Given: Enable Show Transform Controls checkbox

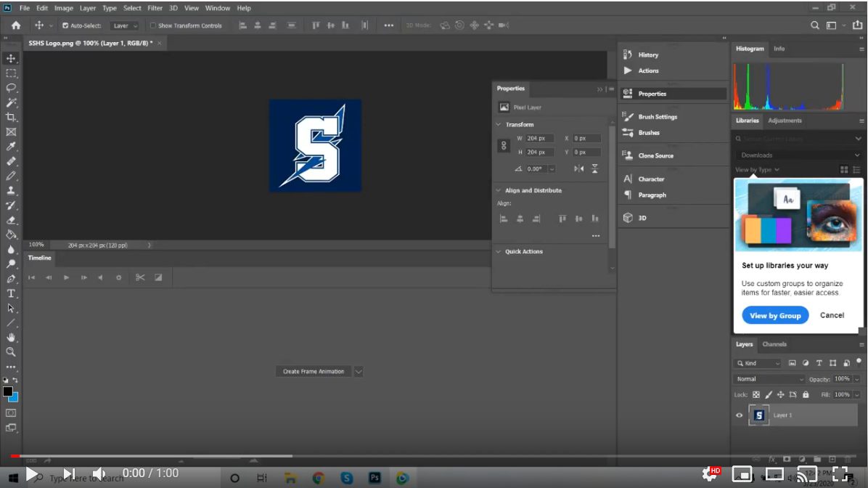Looking at the screenshot, I should click(153, 25).
